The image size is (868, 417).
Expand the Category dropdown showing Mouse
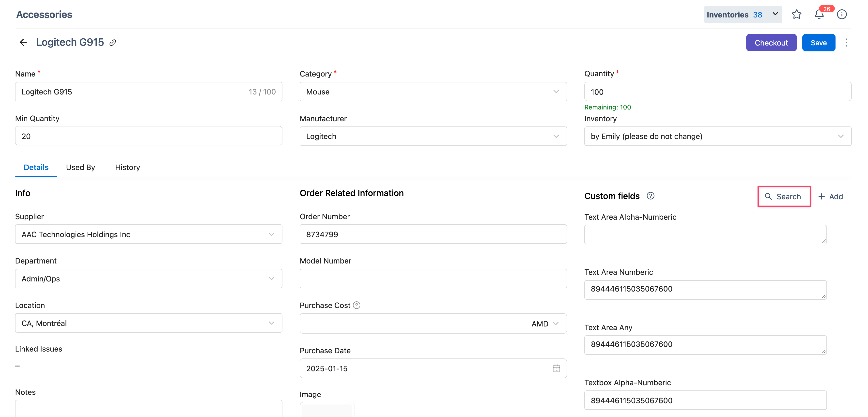point(433,92)
